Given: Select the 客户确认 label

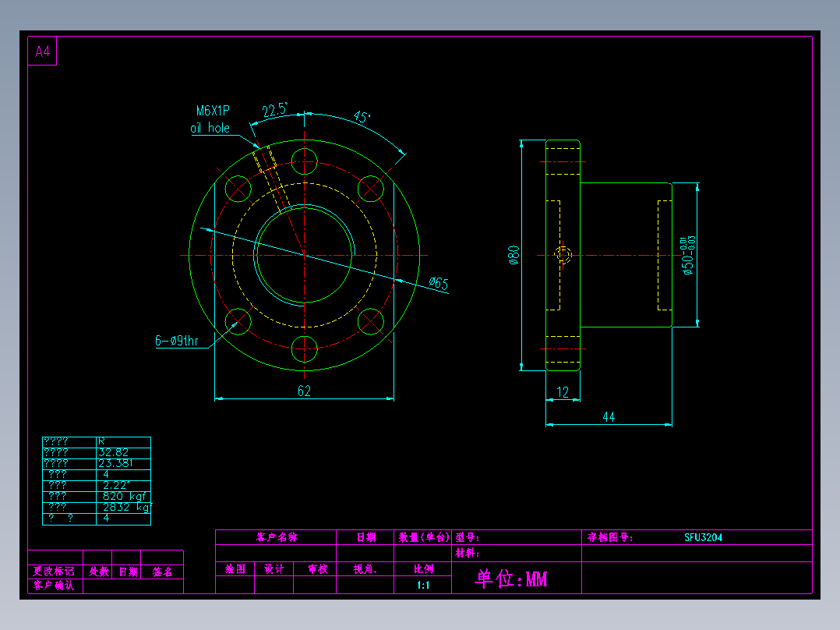Looking at the screenshot, I should click(54, 585).
